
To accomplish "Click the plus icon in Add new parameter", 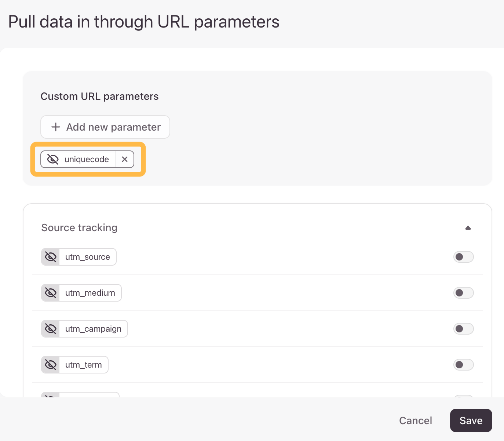I will [56, 127].
